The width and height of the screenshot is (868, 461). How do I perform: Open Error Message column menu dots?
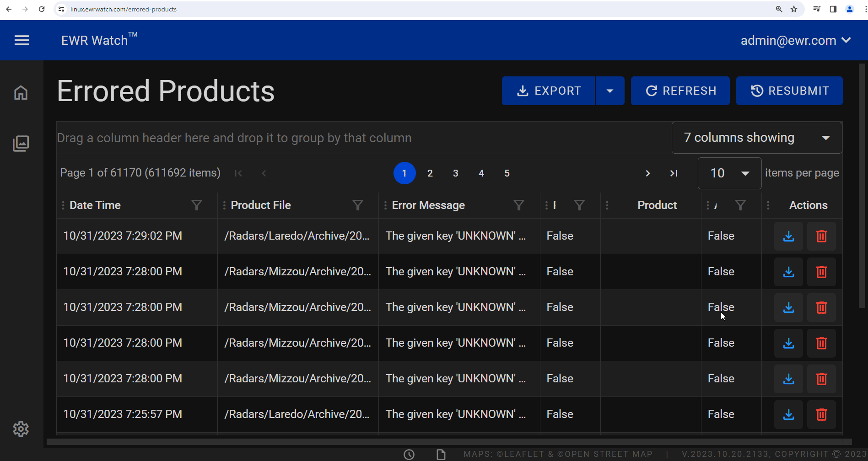pos(385,205)
